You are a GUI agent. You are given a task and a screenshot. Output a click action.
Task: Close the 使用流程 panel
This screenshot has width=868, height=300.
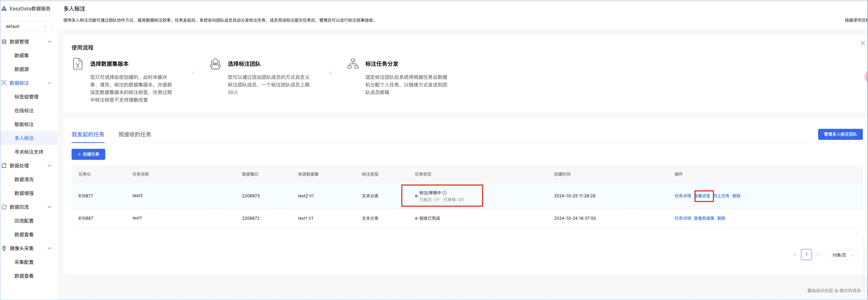(862, 43)
